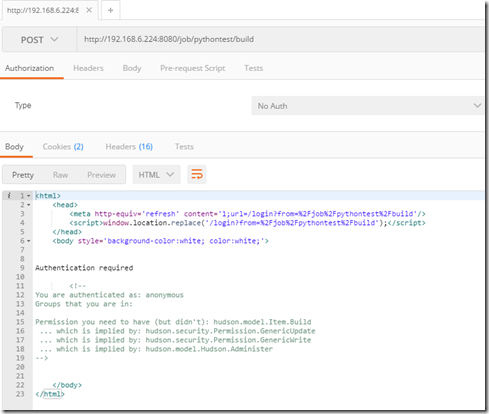The width and height of the screenshot is (489, 414).
Task: Open the Headers (16) response tab
Action: click(129, 147)
